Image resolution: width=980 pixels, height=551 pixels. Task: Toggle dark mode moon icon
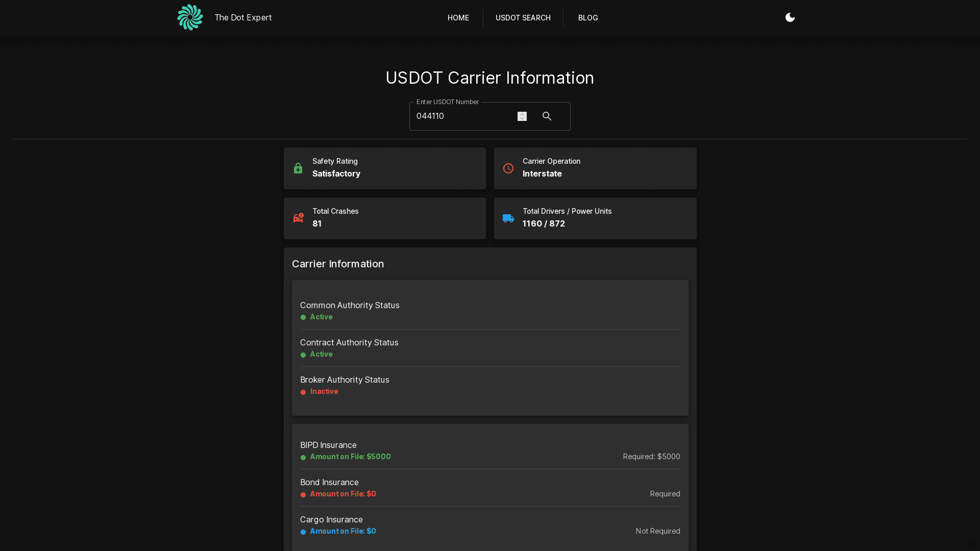790,17
